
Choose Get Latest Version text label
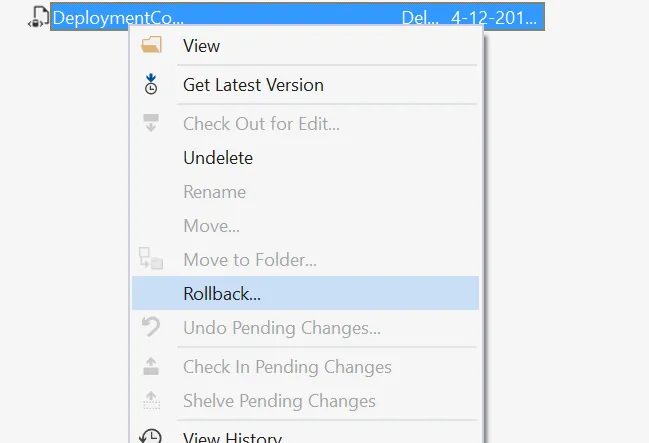point(253,85)
